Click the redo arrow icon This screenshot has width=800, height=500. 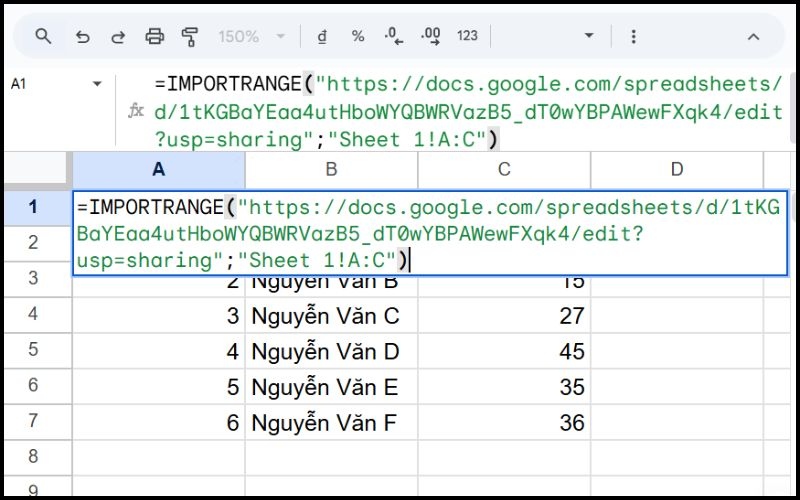pyautogui.click(x=118, y=36)
